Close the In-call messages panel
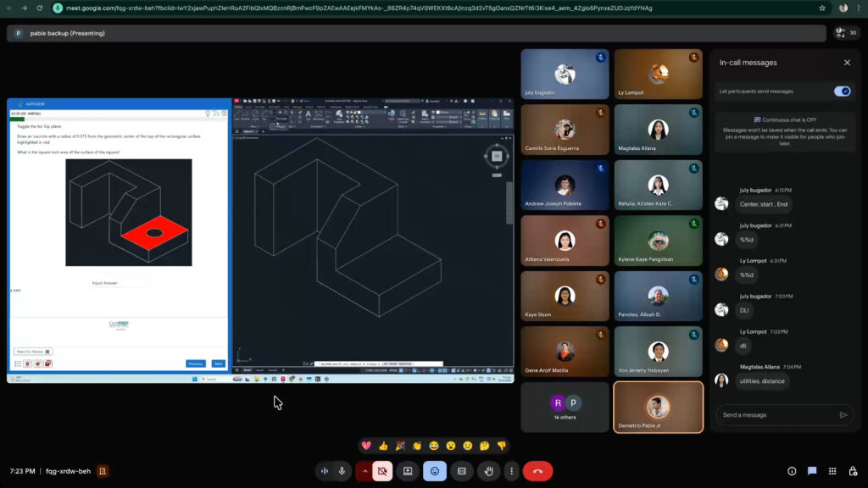 click(x=847, y=63)
